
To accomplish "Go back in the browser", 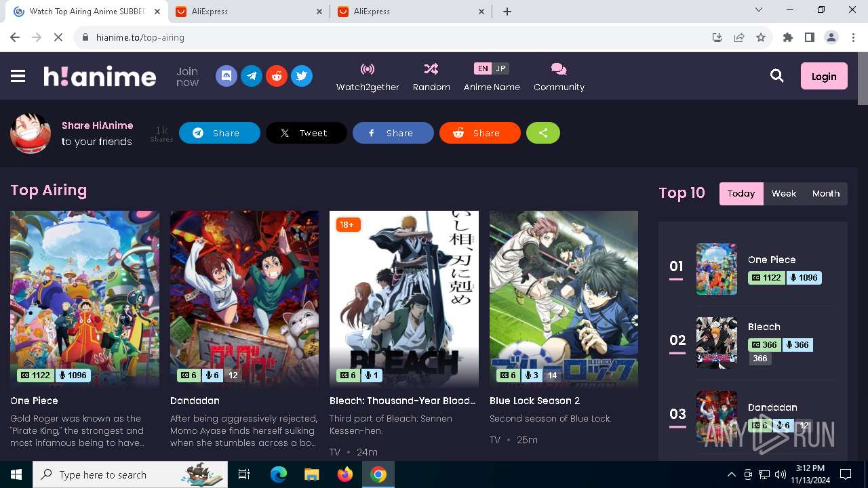I will coord(15,37).
